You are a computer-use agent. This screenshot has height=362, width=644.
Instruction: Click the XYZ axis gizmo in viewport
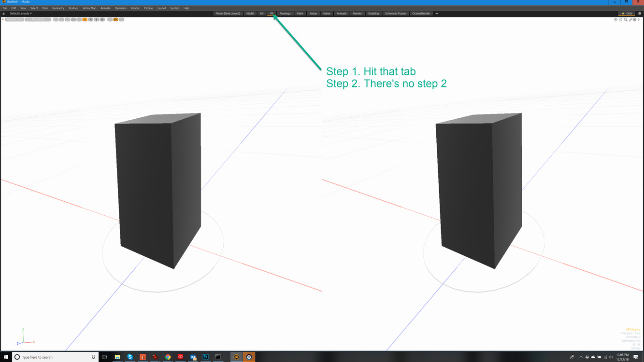point(26,337)
